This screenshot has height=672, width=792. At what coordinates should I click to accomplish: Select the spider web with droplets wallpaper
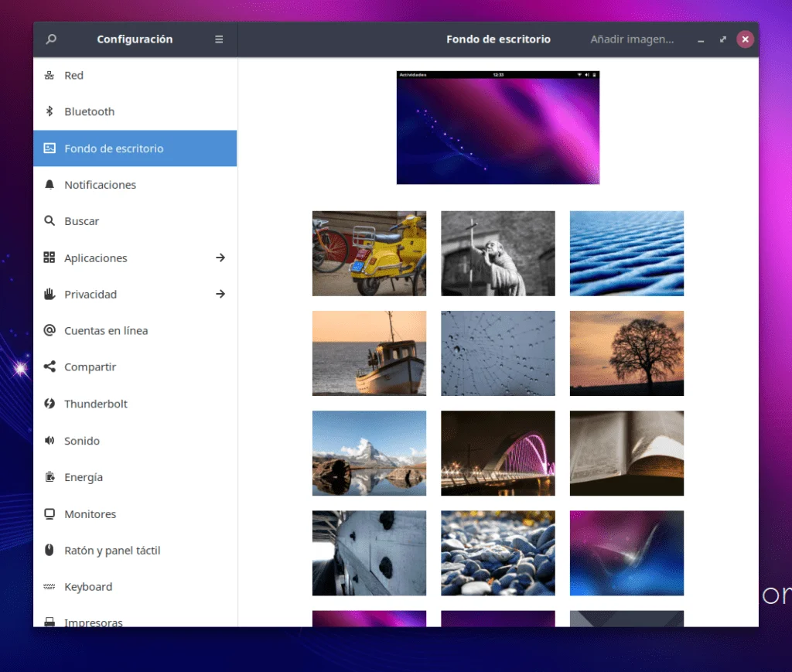point(498,353)
